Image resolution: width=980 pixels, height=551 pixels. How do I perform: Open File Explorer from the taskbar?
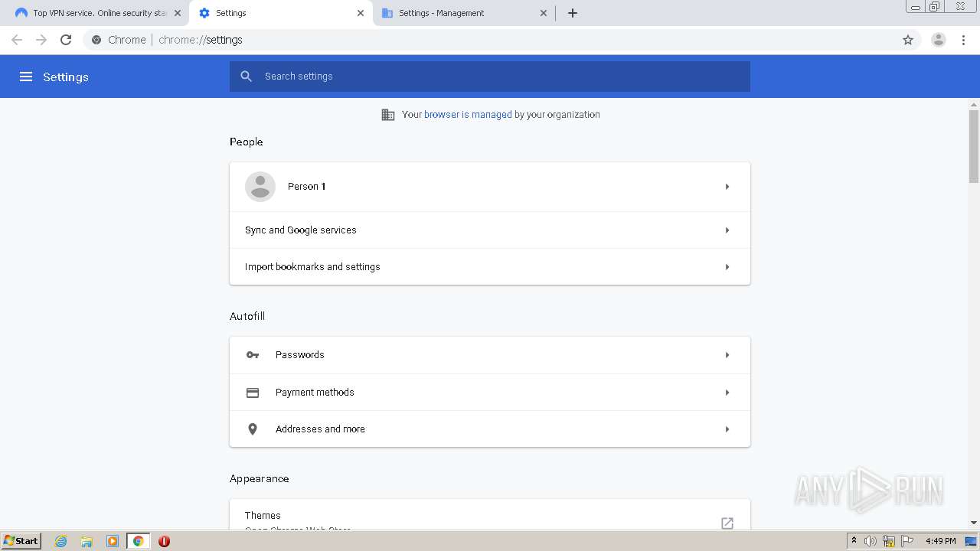click(x=87, y=541)
